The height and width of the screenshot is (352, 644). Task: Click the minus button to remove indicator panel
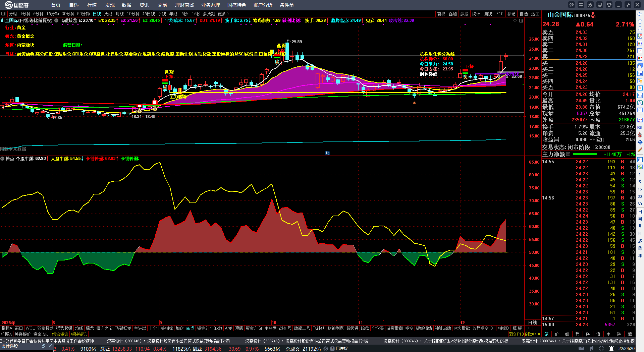537,328
